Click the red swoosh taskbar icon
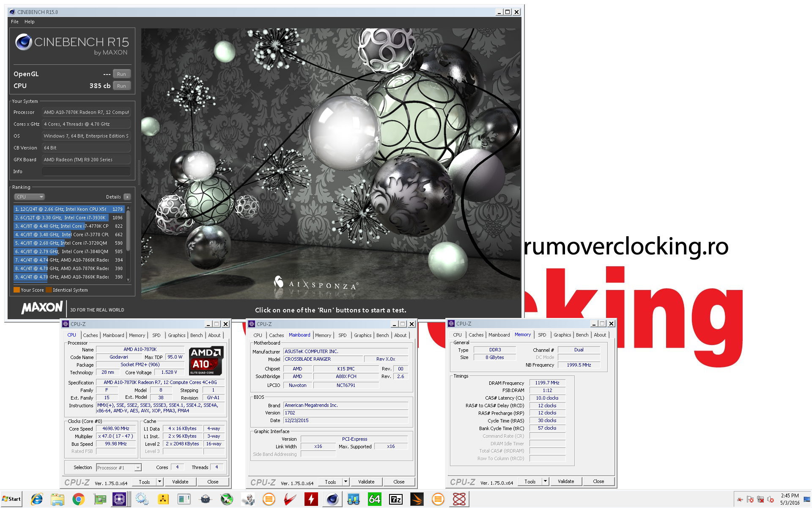This screenshot has height=508, width=812. pos(290,500)
